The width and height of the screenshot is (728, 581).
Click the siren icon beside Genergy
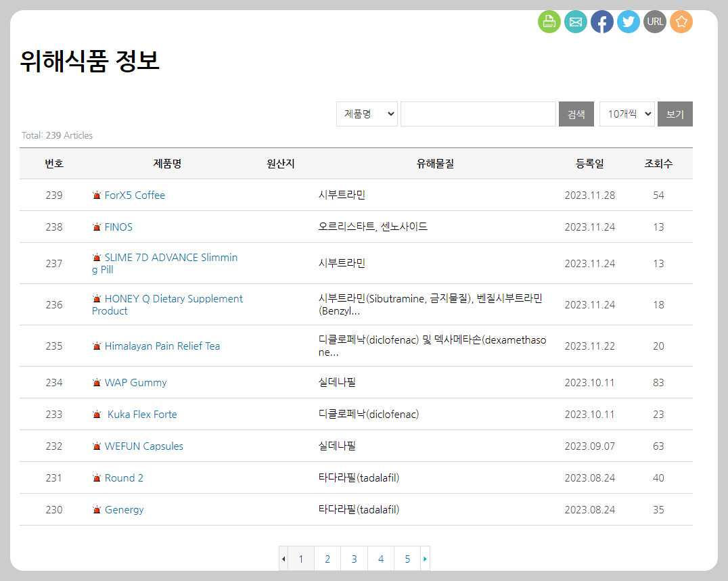click(97, 510)
